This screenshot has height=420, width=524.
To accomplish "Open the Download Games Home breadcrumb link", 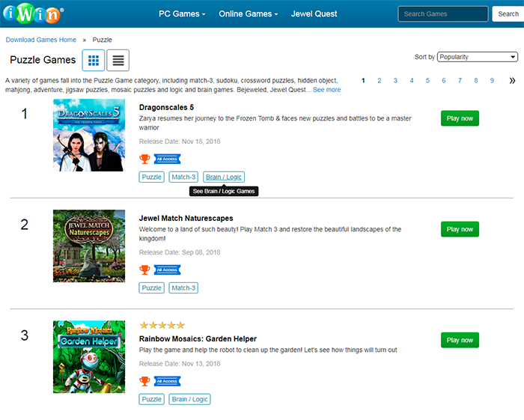I will 41,40.
